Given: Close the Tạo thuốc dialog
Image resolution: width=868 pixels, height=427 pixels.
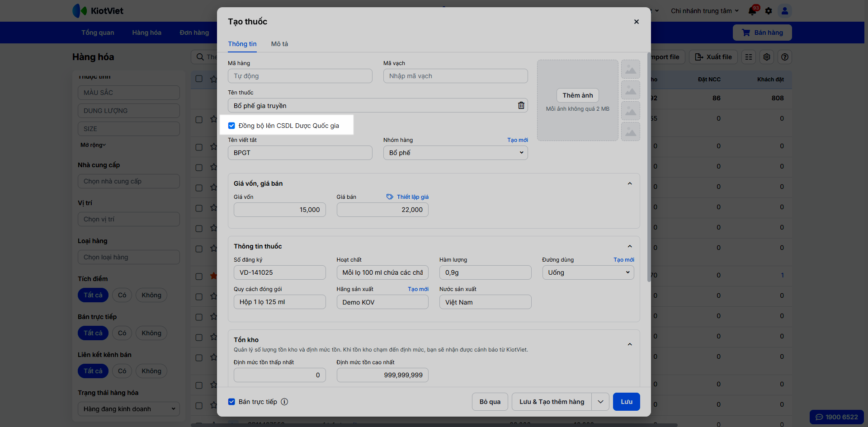Looking at the screenshot, I should [x=636, y=22].
